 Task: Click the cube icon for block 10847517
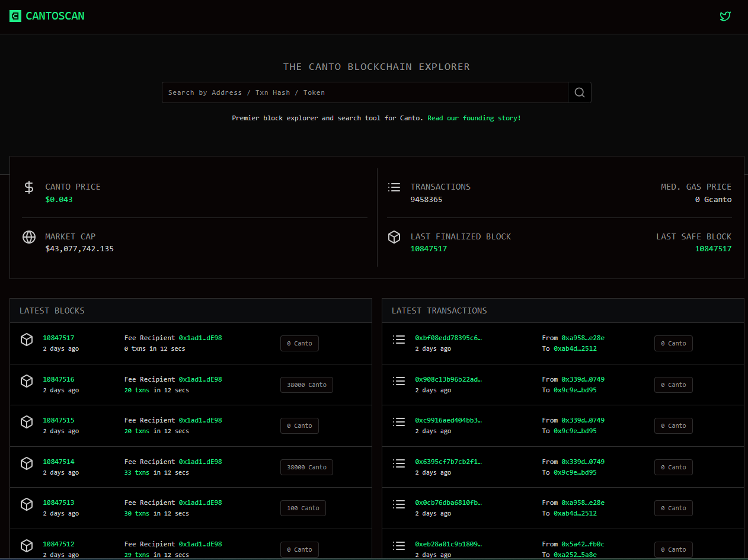(27, 340)
